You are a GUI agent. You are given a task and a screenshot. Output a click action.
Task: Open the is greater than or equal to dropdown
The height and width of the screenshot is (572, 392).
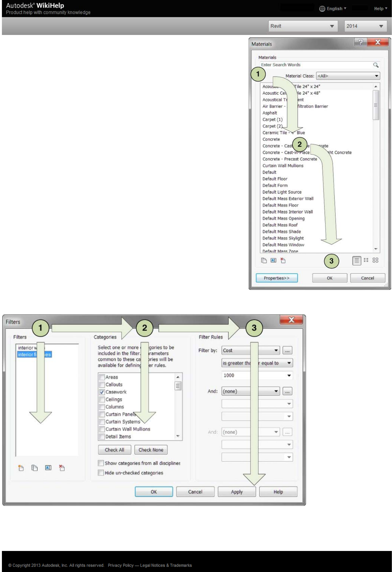click(257, 363)
